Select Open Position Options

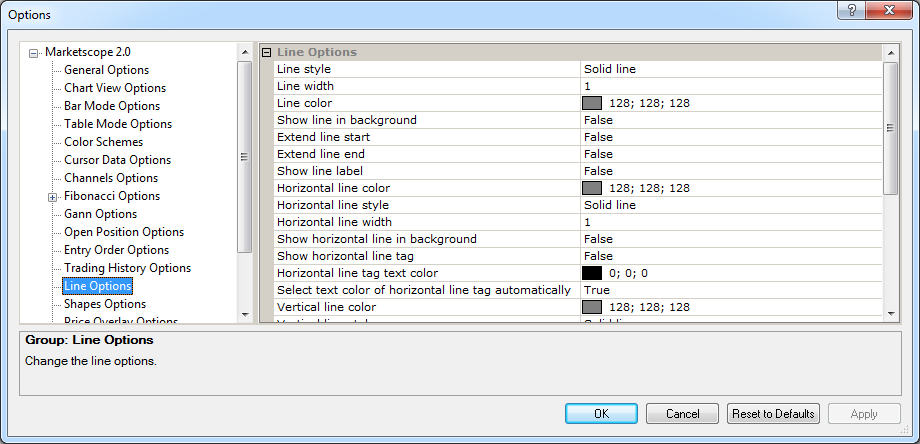(124, 232)
